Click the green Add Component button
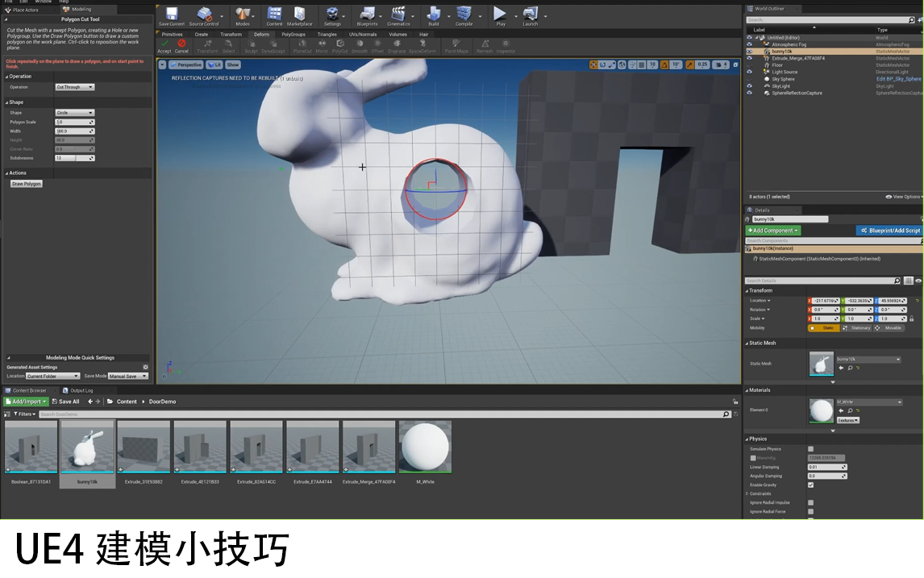Image resolution: width=924 pixels, height=578 pixels. [x=772, y=230]
